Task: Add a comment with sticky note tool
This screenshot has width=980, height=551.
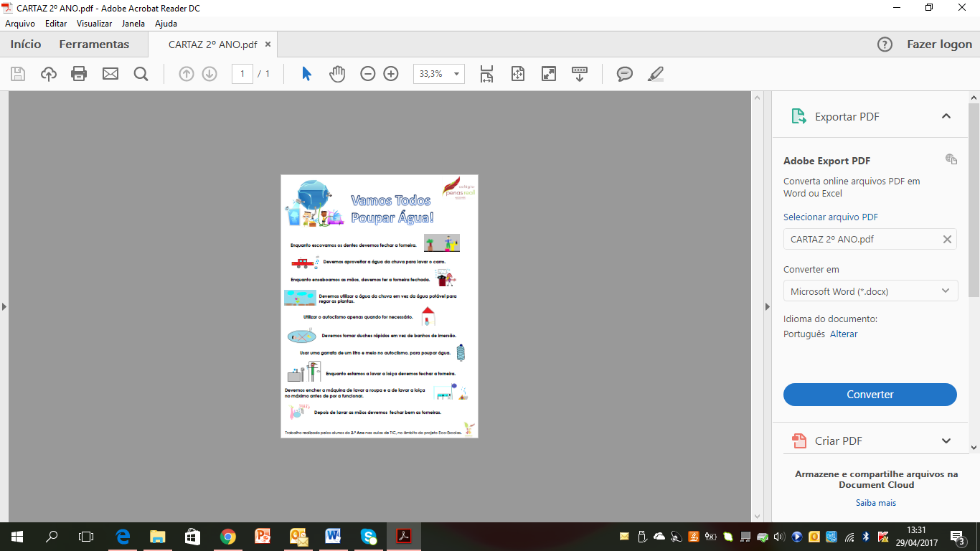Action: [x=625, y=74]
